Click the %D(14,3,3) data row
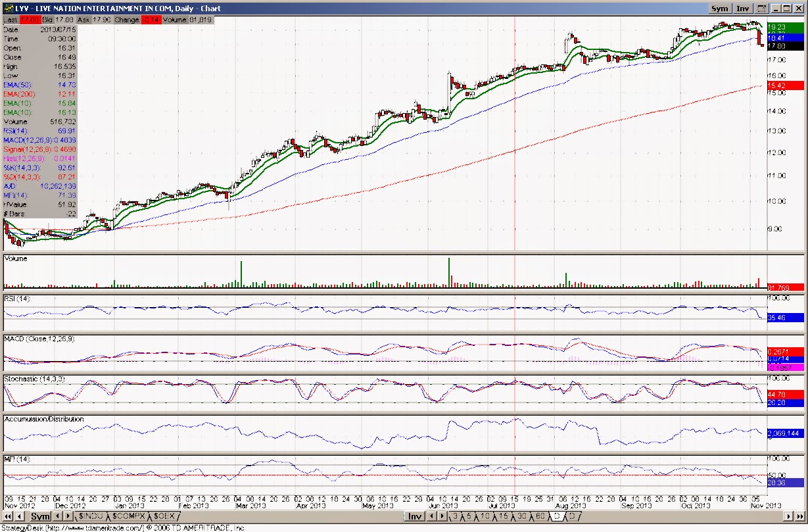Image resolution: width=808 pixels, height=532 pixels. [x=39, y=177]
